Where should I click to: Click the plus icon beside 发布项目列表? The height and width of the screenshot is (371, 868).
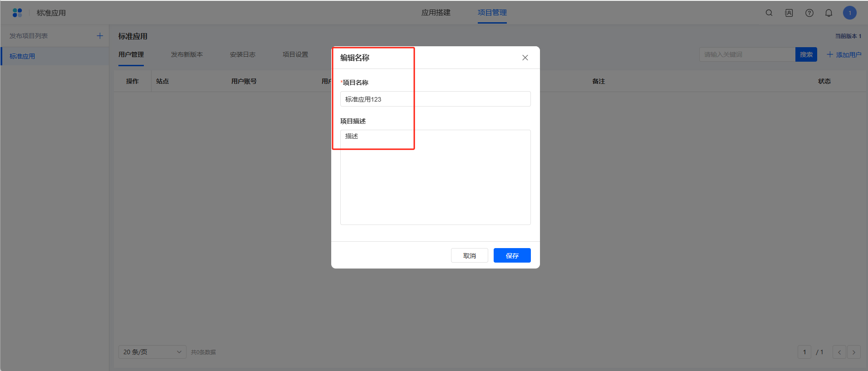click(x=100, y=36)
